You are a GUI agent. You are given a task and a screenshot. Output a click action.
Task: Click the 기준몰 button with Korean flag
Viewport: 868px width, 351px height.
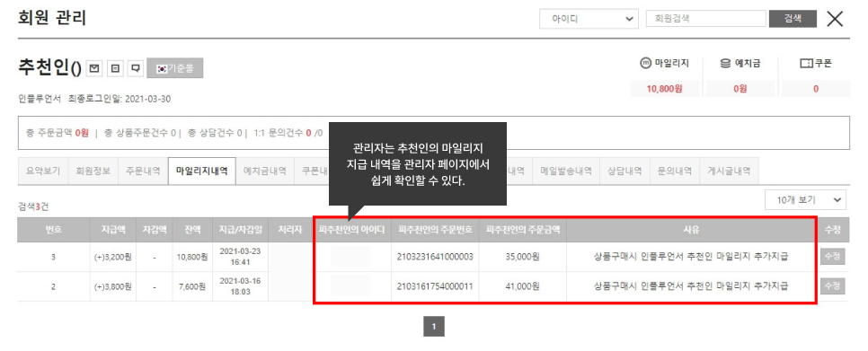tap(175, 68)
